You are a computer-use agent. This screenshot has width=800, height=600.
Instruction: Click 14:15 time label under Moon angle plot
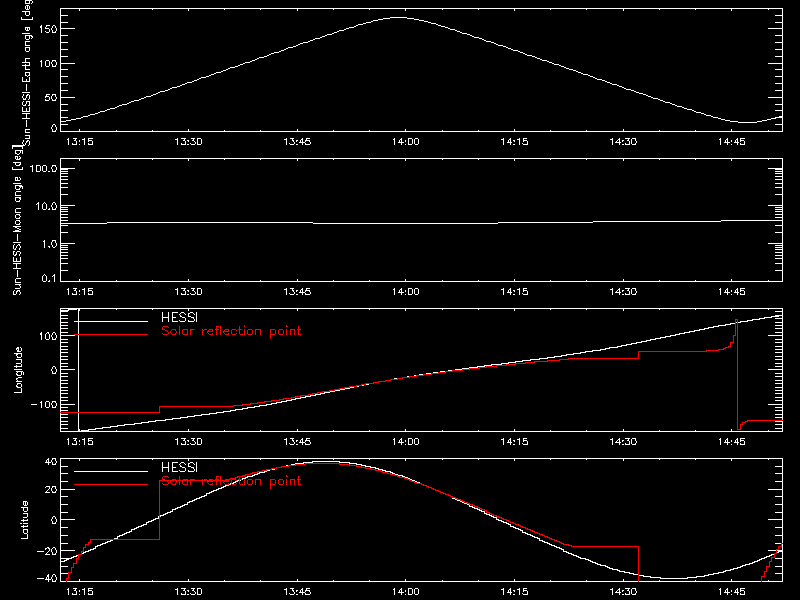514,291
